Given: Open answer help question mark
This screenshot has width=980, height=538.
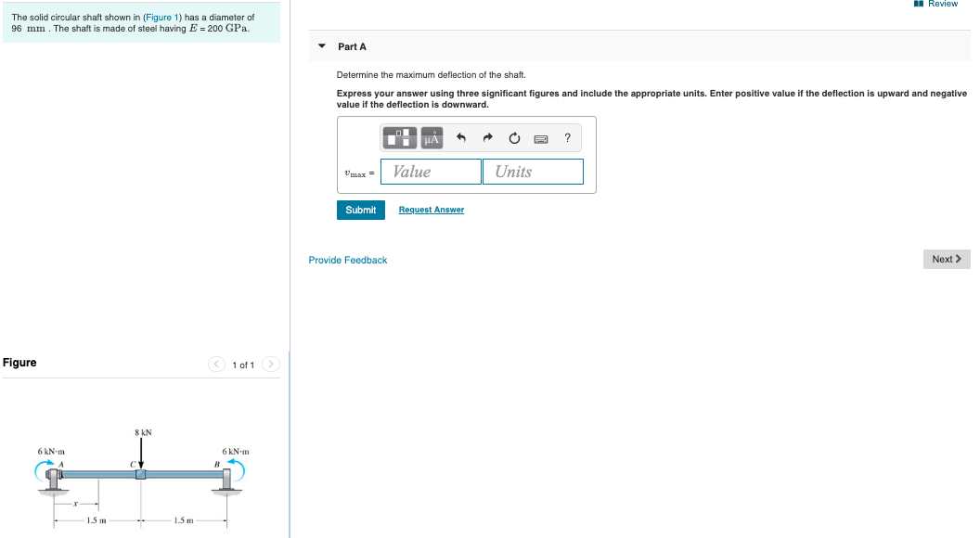Looking at the screenshot, I should 568,138.
